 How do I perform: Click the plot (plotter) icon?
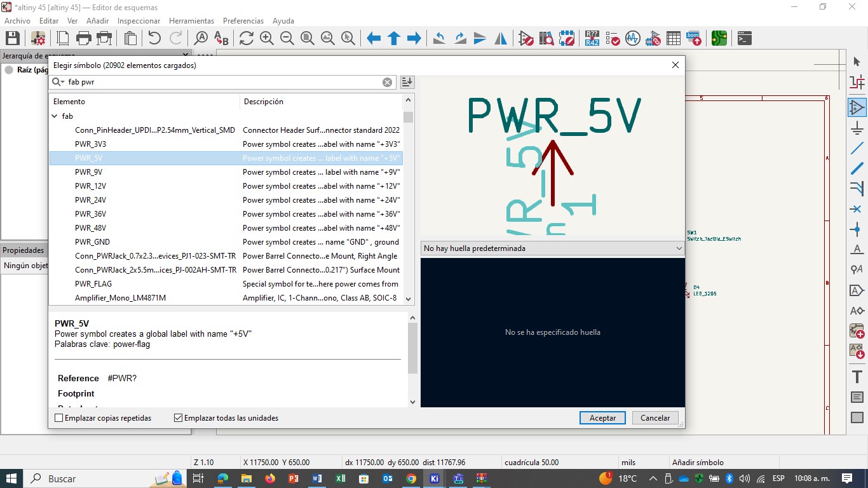[x=104, y=38]
